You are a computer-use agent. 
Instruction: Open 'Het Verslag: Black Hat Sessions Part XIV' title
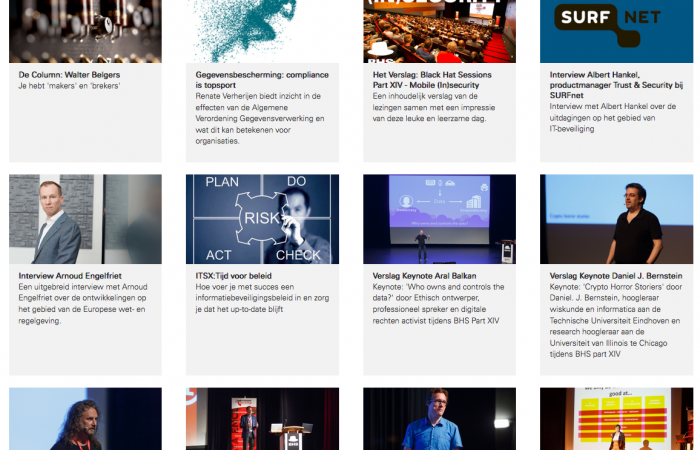pyautogui.click(x=432, y=80)
